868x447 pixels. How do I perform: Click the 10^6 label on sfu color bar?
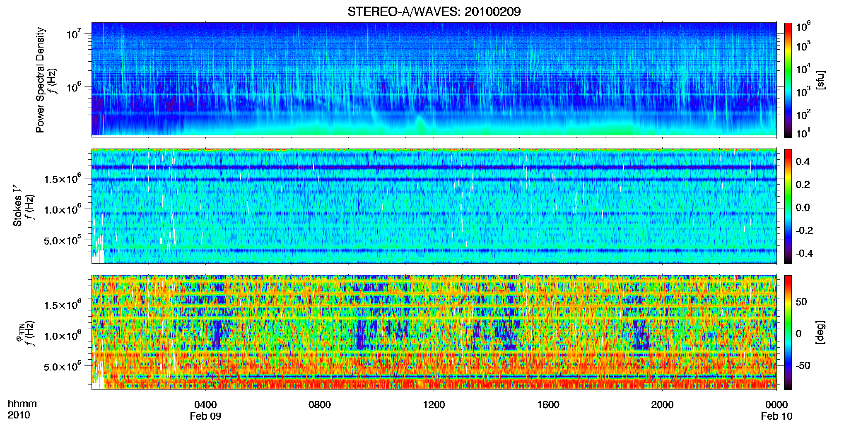pyautogui.click(x=803, y=27)
